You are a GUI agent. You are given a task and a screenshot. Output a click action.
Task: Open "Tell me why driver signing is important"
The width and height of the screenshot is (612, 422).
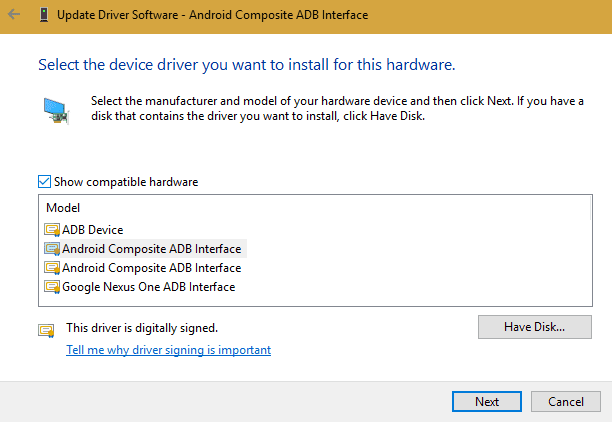click(x=169, y=350)
